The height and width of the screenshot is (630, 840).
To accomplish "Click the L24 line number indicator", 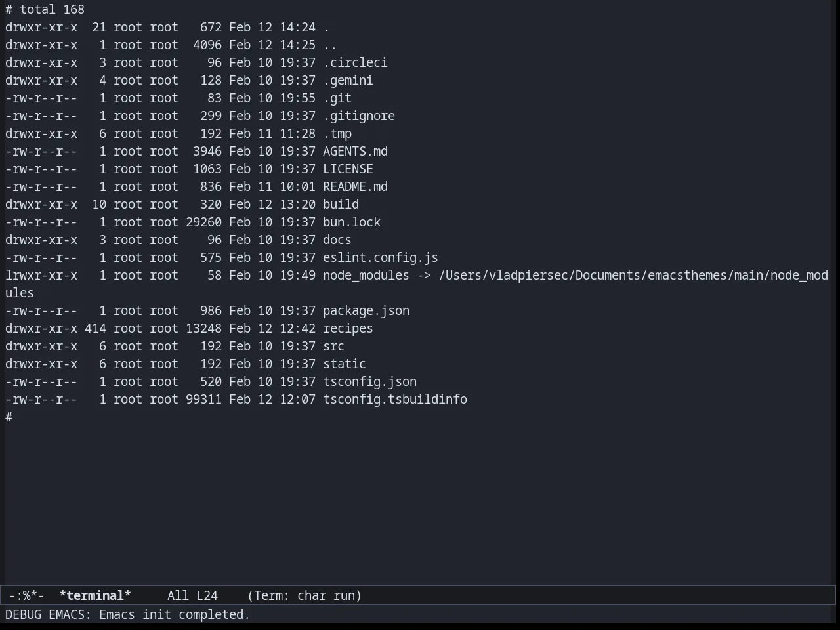I will tap(207, 595).
